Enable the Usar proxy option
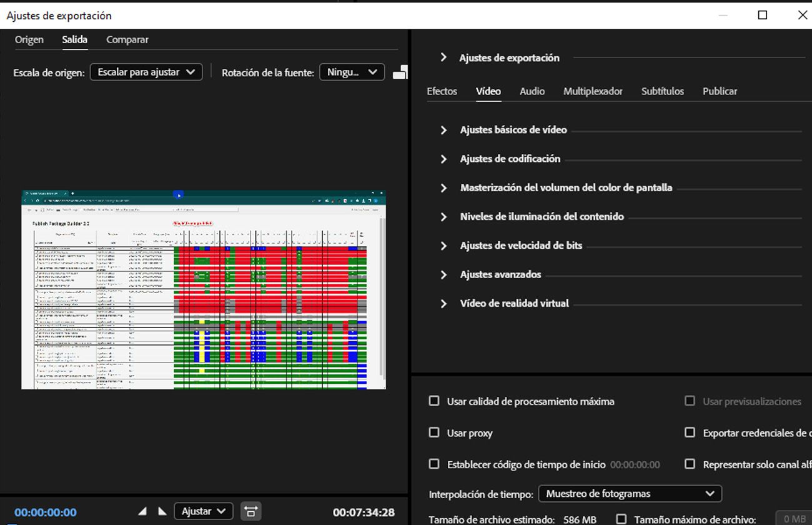 coord(434,432)
